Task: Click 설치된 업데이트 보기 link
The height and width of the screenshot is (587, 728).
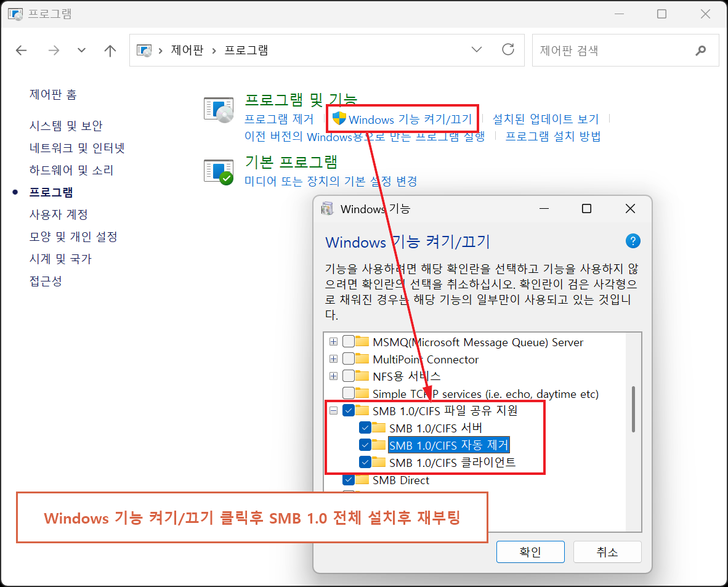Action: click(x=546, y=119)
